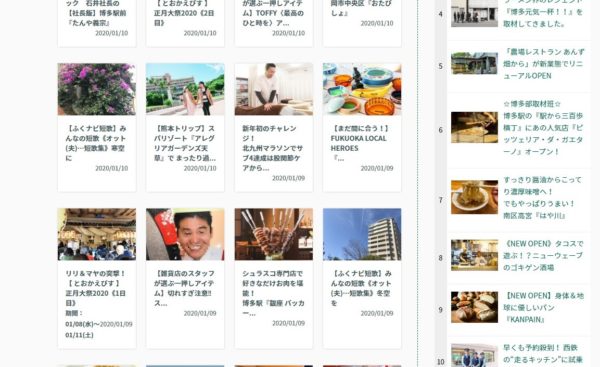Open the FUKUOKA LOCAL HEROES article title
The image size is (600, 367).
pos(360,143)
